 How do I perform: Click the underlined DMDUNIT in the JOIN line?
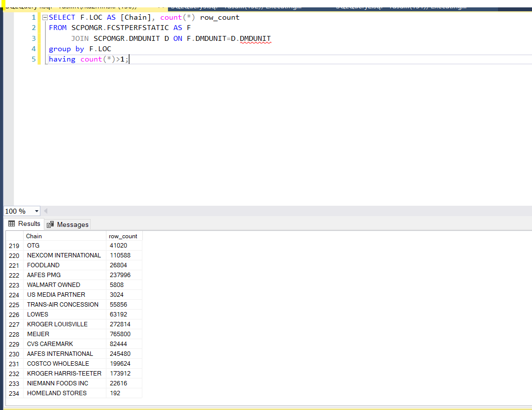point(255,38)
